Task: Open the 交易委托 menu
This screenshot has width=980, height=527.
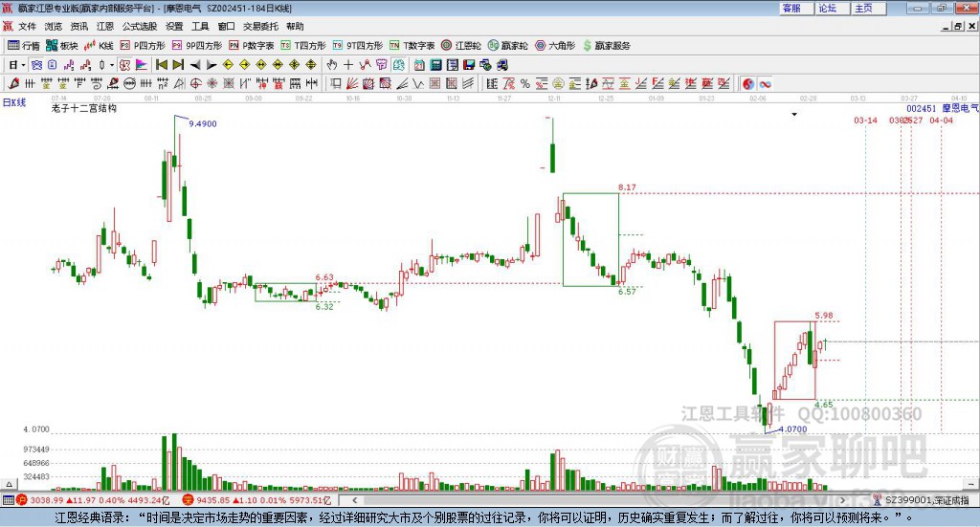Action: 260,26
